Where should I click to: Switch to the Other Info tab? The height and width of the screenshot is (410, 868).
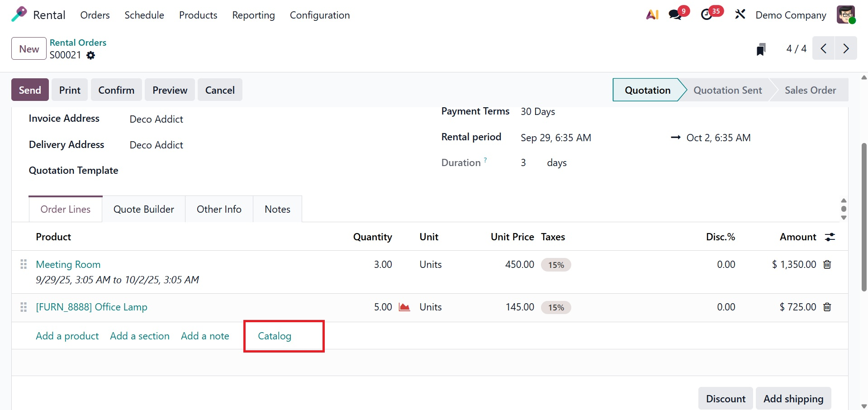[219, 209]
